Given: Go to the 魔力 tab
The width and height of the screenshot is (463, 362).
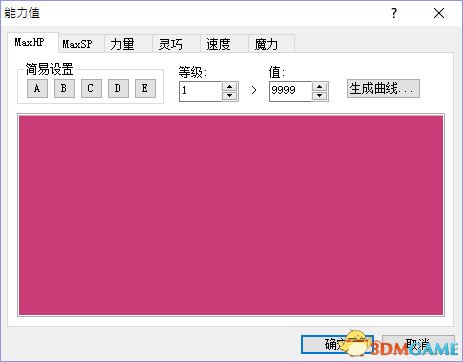Looking at the screenshot, I should pyautogui.click(x=271, y=44).
